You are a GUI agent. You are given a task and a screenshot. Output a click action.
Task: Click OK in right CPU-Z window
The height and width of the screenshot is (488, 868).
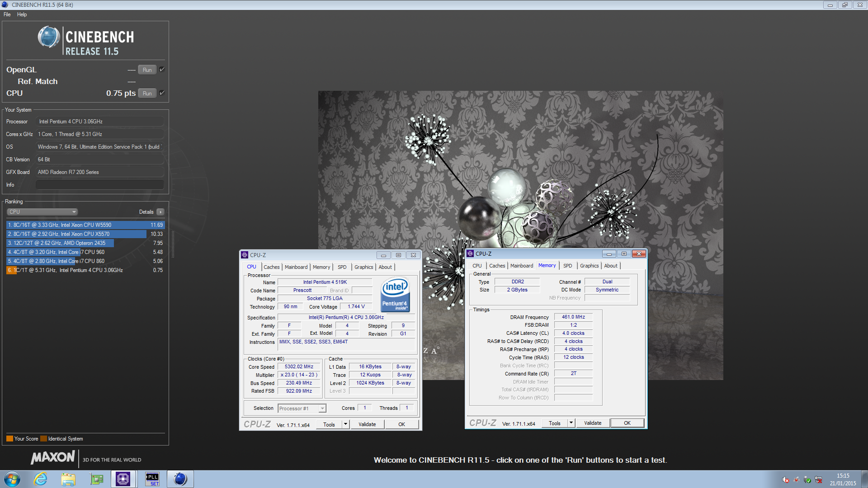627,423
